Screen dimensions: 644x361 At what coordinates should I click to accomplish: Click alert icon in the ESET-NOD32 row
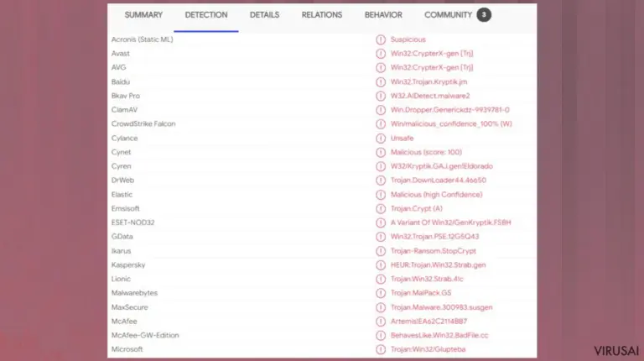click(x=381, y=222)
